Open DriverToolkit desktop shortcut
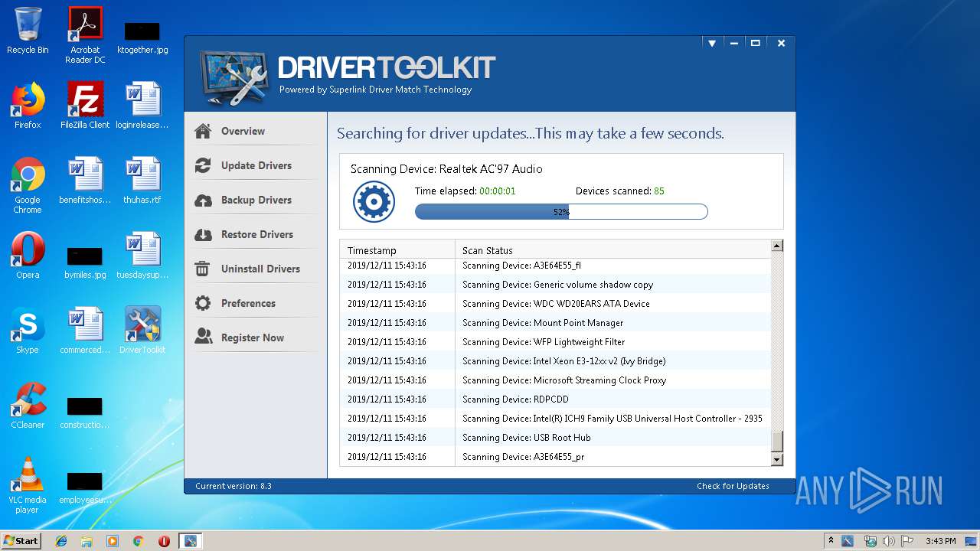 pyautogui.click(x=142, y=331)
